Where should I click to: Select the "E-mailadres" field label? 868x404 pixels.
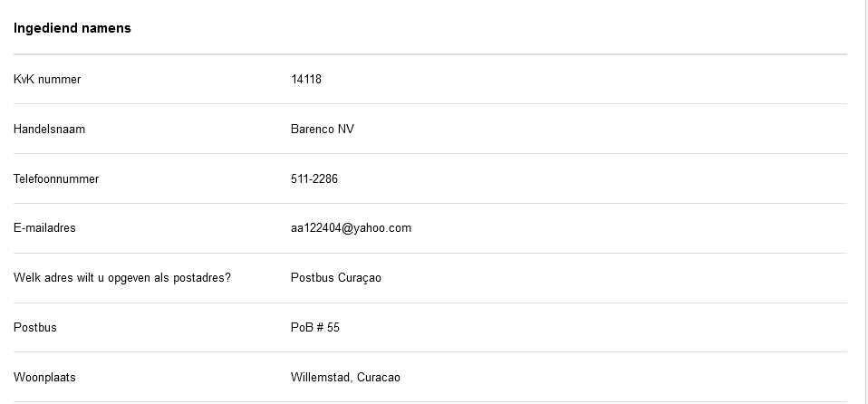click(44, 228)
